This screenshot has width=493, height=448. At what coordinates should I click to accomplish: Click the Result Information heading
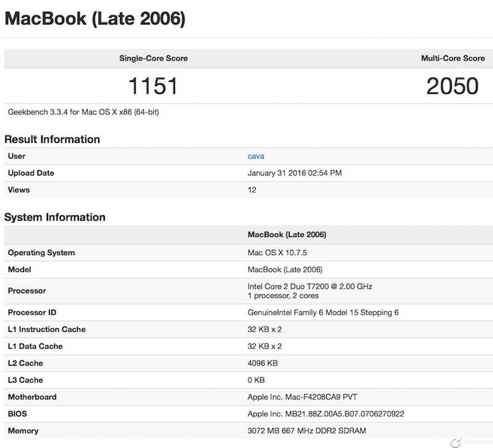tap(52, 139)
